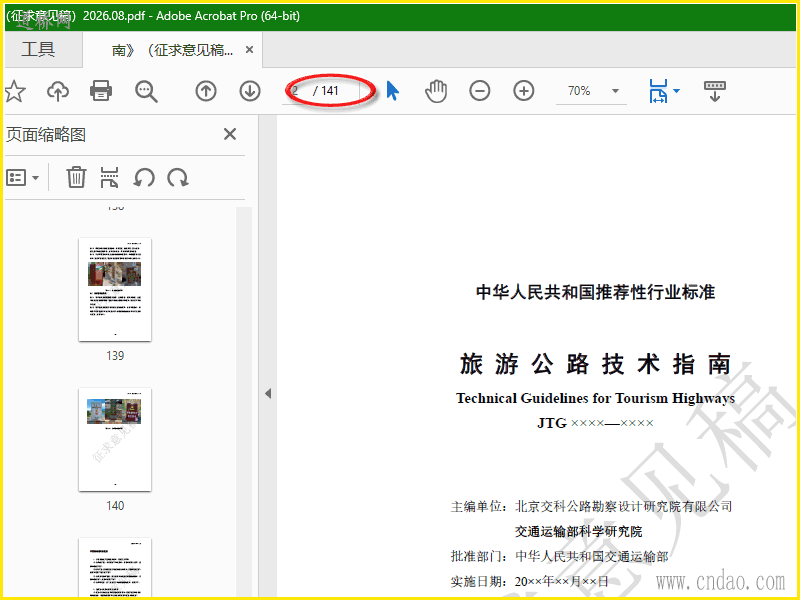Close the 页面缩略图 panel
The image size is (800, 600).
pos(230,134)
